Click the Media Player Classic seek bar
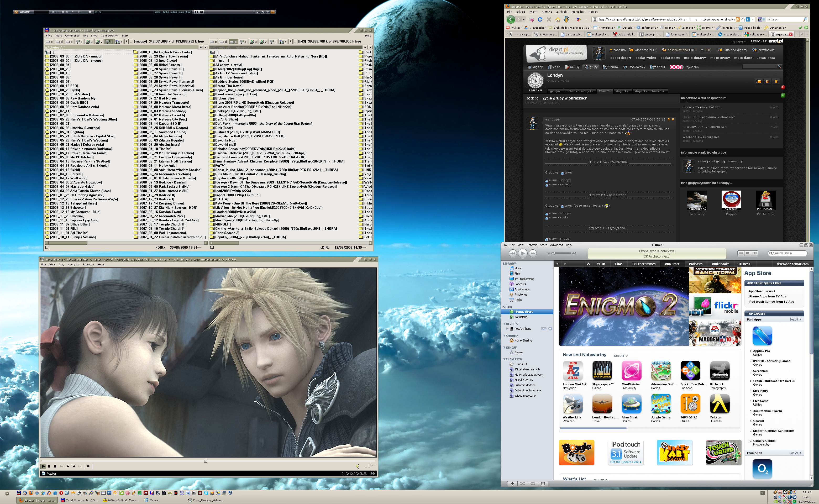 point(208,461)
